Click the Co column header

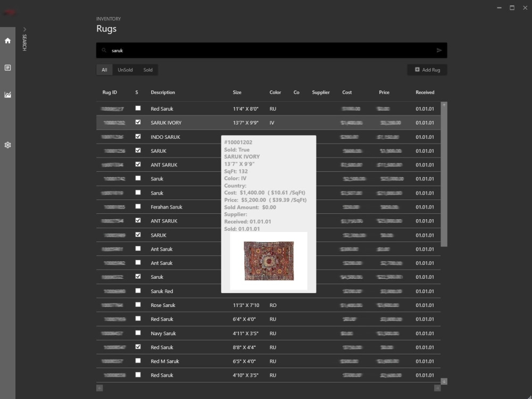[296, 92]
